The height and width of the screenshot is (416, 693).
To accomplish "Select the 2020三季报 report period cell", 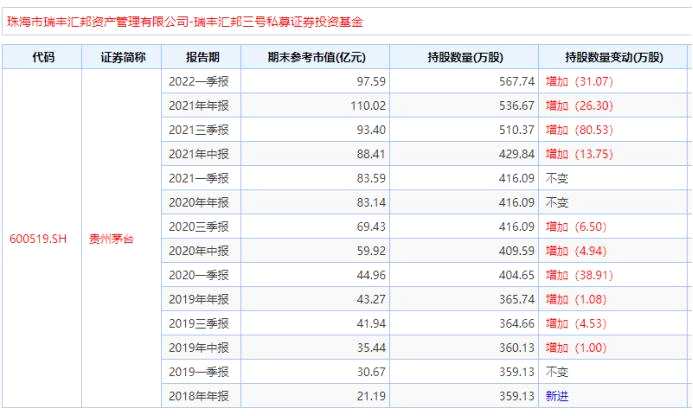I will pos(202,227).
